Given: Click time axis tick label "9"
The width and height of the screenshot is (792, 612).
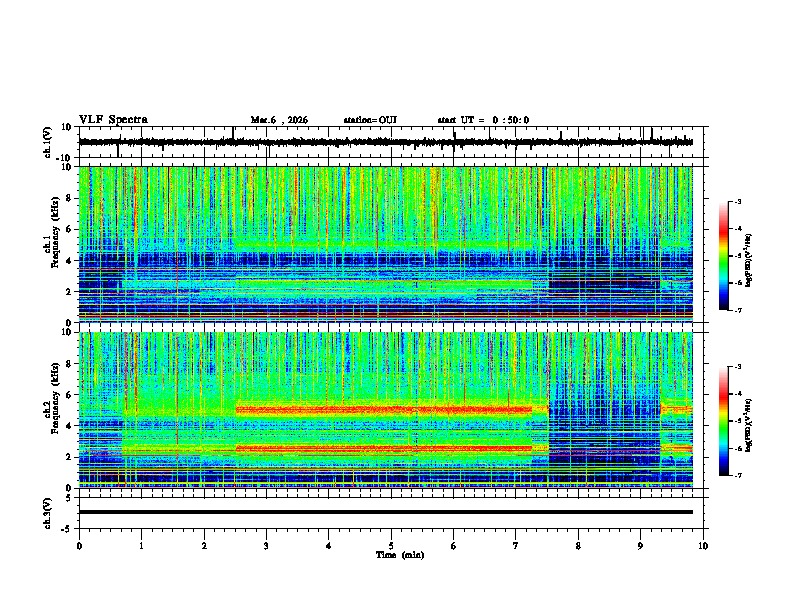Looking at the screenshot, I should (x=640, y=546).
